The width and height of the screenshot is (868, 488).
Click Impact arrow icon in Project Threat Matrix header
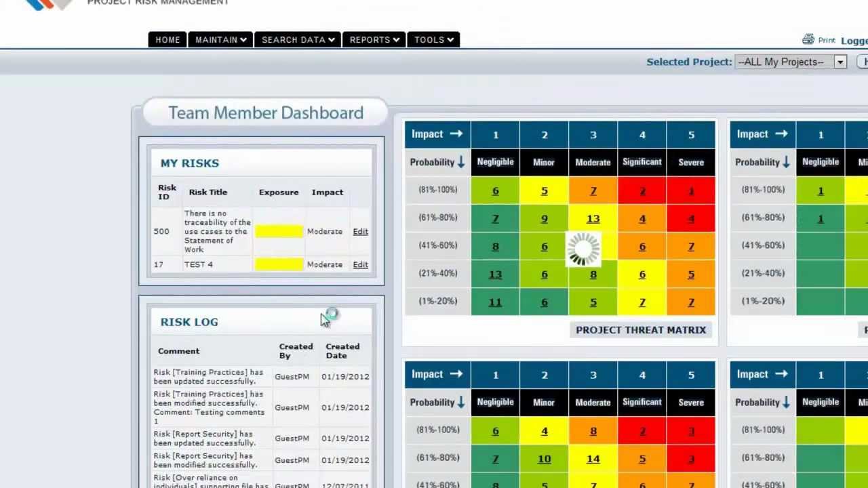point(456,134)
